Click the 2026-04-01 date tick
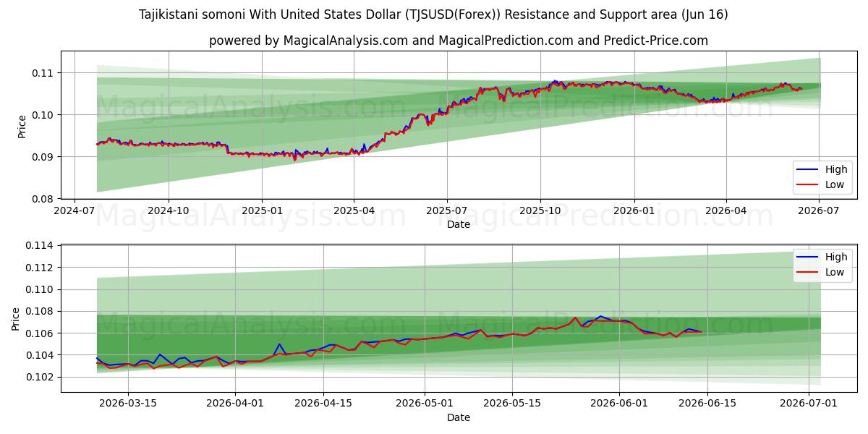This screenshot has height=434, width=868. pos(236,404)
